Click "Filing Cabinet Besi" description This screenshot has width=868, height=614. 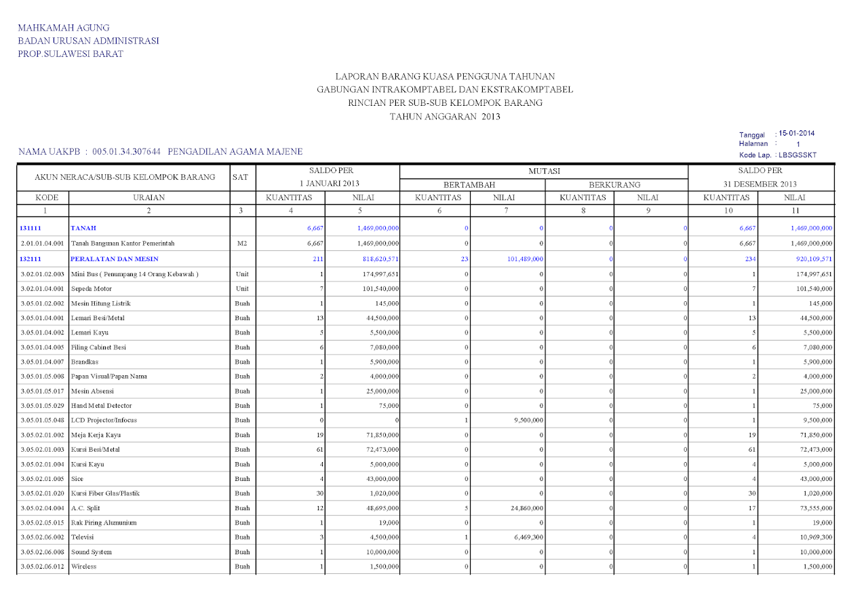(x=98, y=347)
